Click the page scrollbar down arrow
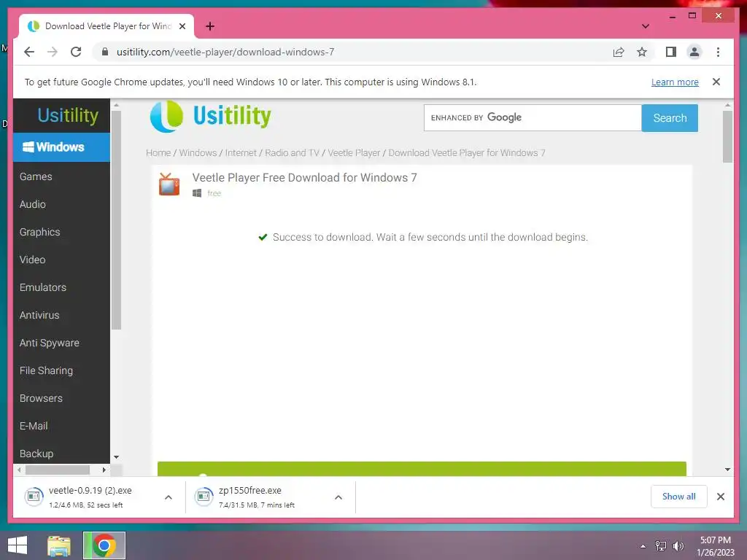This screenshot has width=747, height=560. [x=727, y=470]
